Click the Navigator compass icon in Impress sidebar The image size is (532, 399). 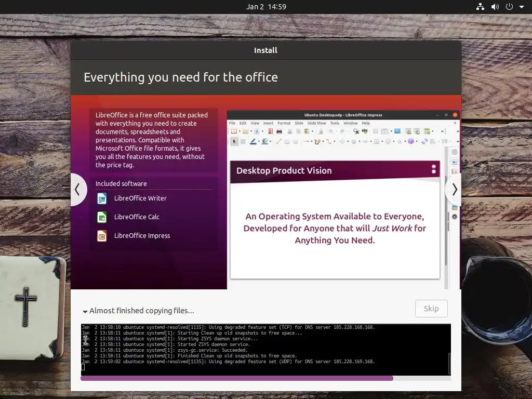(x=455, y=217)
